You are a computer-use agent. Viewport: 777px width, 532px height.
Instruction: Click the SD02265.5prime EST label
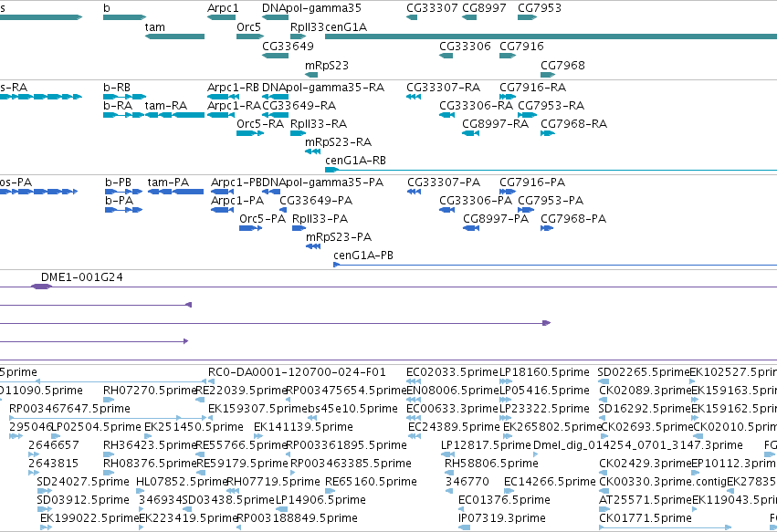tap(643, 372)
